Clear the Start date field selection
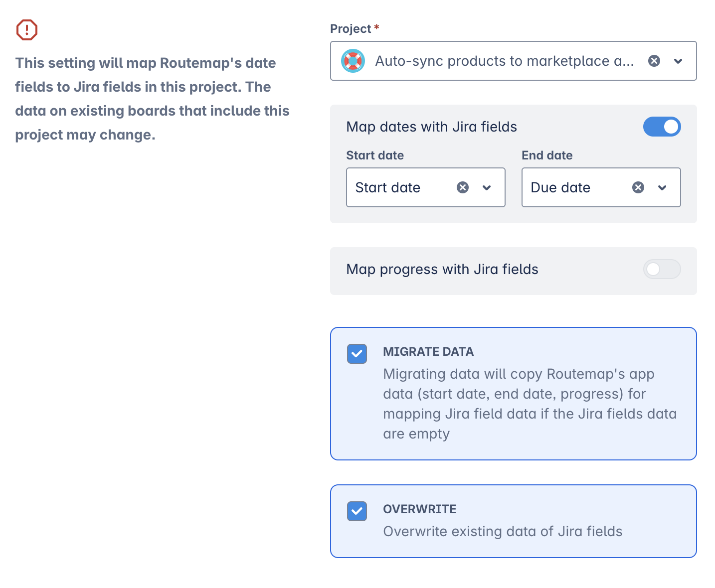Screen dimensions: 715x588 point(463,187)
